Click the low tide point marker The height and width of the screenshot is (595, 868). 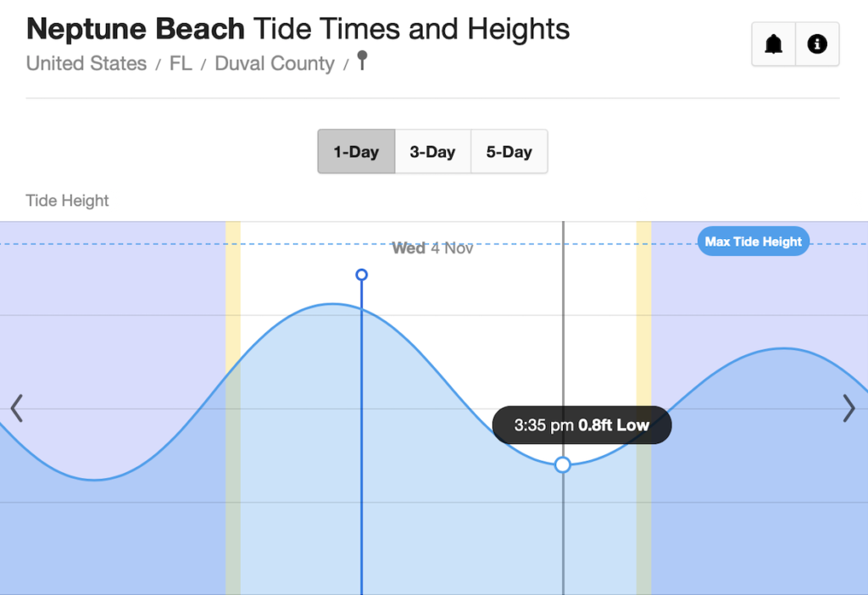click(563, 464)
